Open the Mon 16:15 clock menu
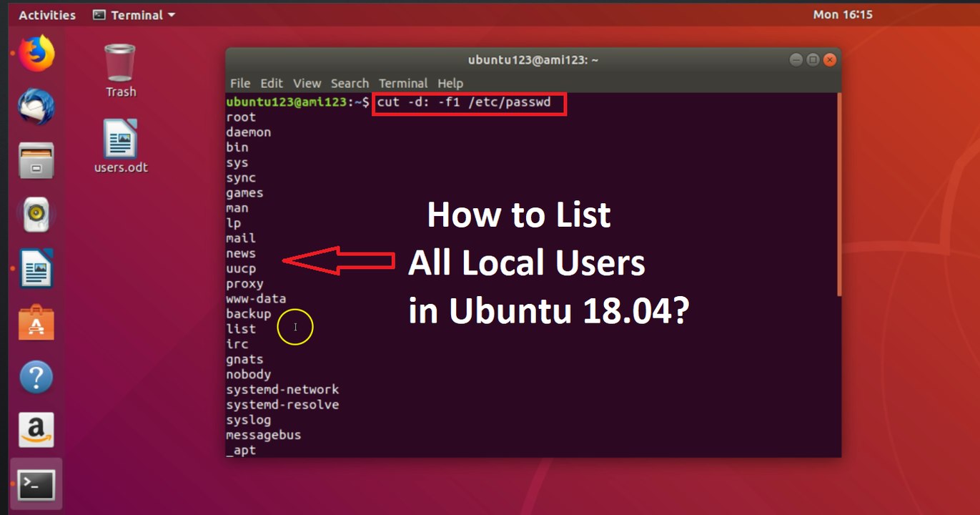Image resolution: width=980 pixels, height=515 pixels. tap(843, 14)
